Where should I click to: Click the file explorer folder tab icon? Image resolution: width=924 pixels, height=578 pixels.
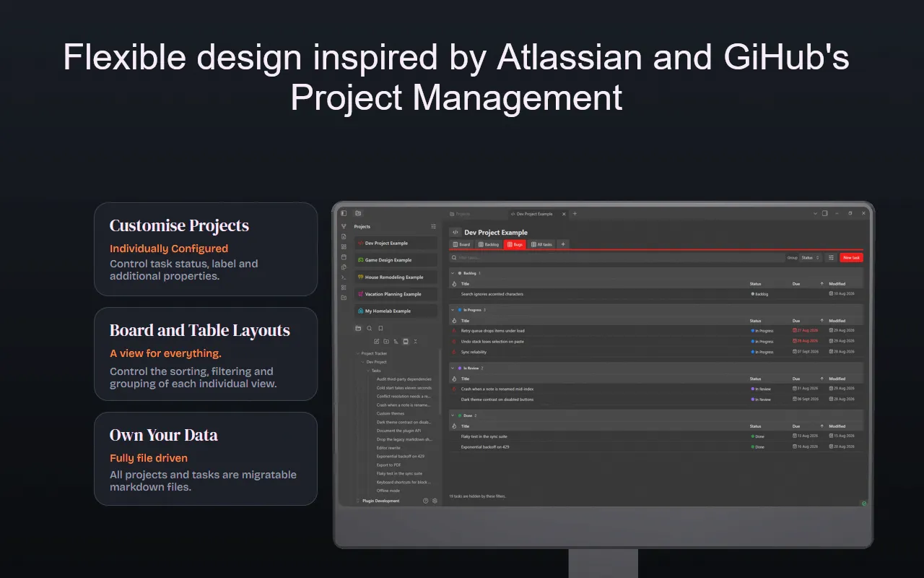click(x=358, y=328)
